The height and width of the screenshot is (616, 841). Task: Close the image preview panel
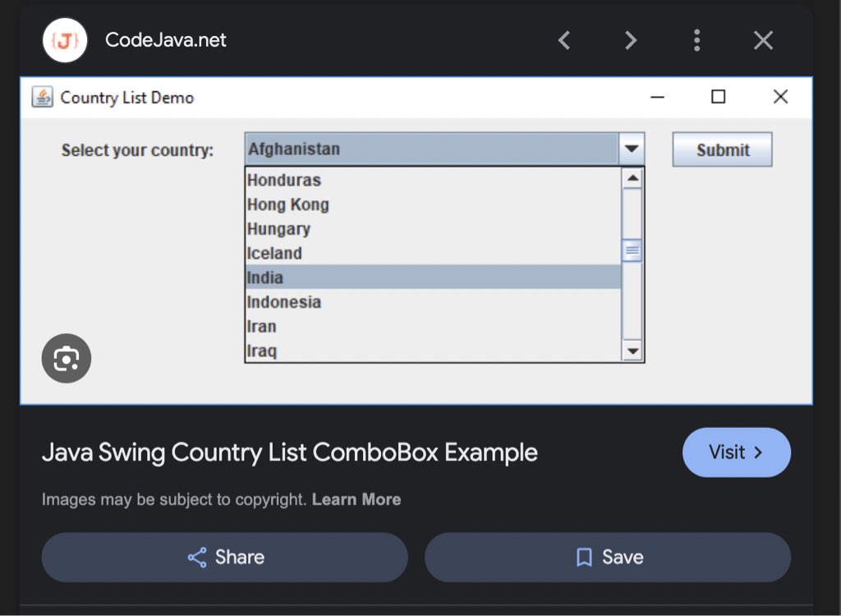point(763,40)
